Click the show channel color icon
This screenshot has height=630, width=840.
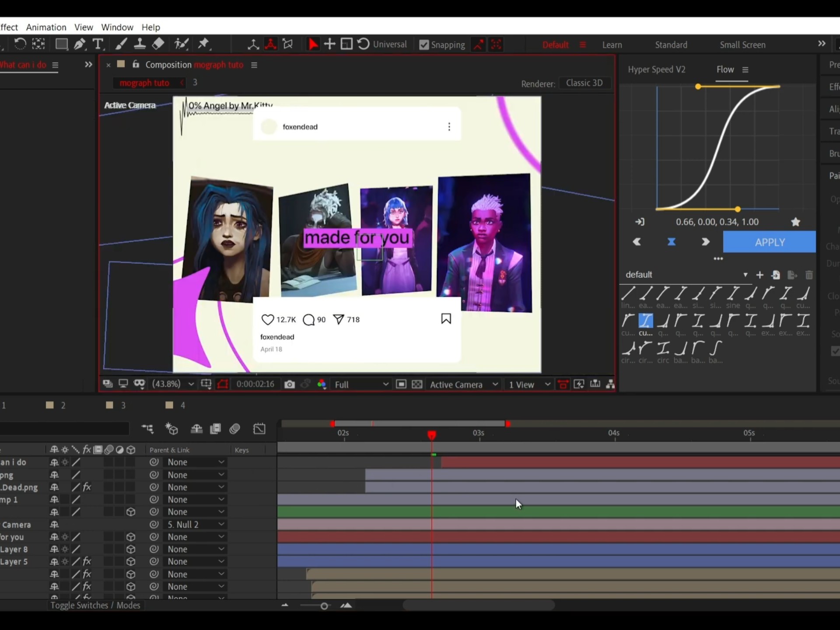click(x=322, y=384)
